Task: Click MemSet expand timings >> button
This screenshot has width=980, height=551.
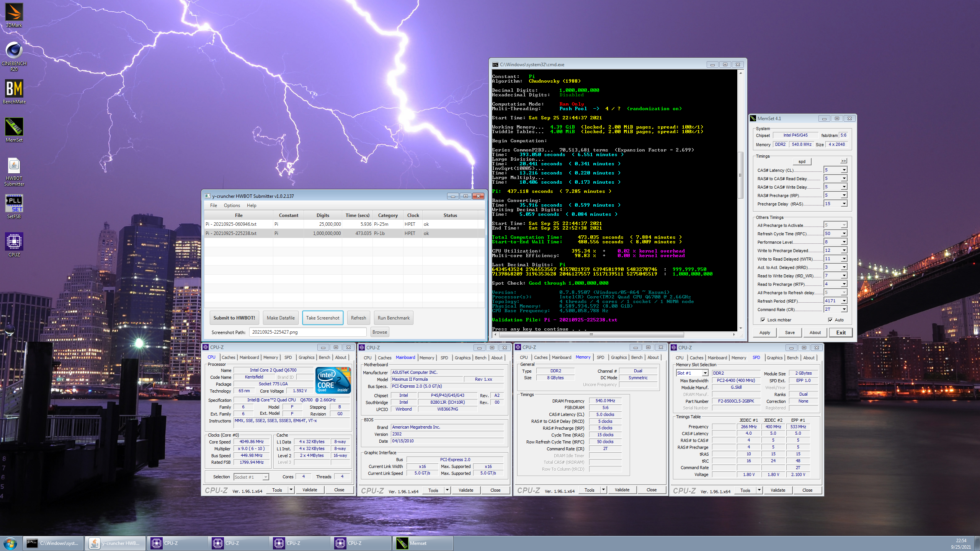Action: pos(843,161)
